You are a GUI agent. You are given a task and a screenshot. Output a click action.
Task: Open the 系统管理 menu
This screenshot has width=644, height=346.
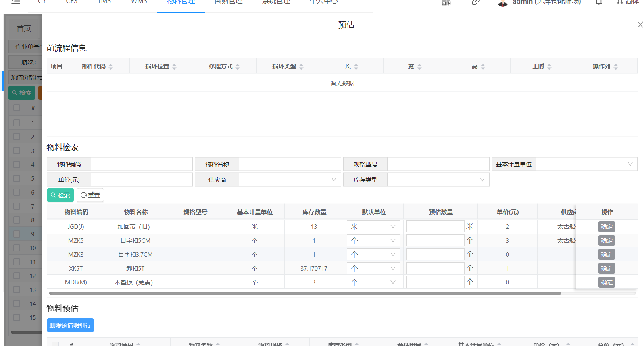point(276,2)
